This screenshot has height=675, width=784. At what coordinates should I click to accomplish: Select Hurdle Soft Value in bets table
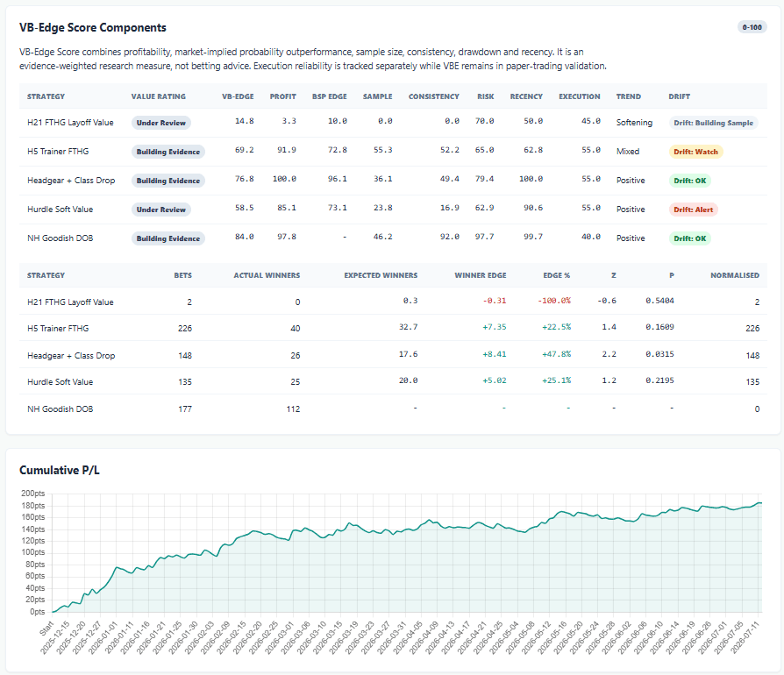pos(60,381)
